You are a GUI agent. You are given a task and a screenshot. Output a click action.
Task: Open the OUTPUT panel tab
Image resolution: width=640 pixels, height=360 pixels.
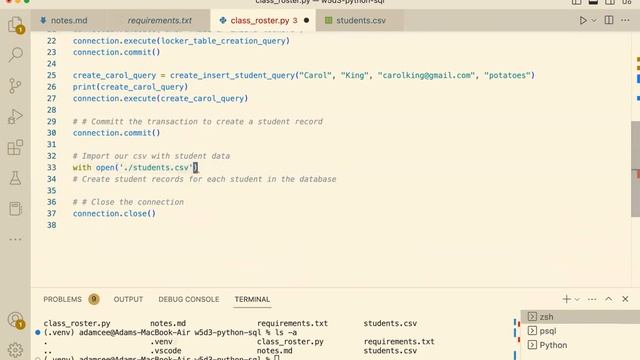tap(128, 299)
